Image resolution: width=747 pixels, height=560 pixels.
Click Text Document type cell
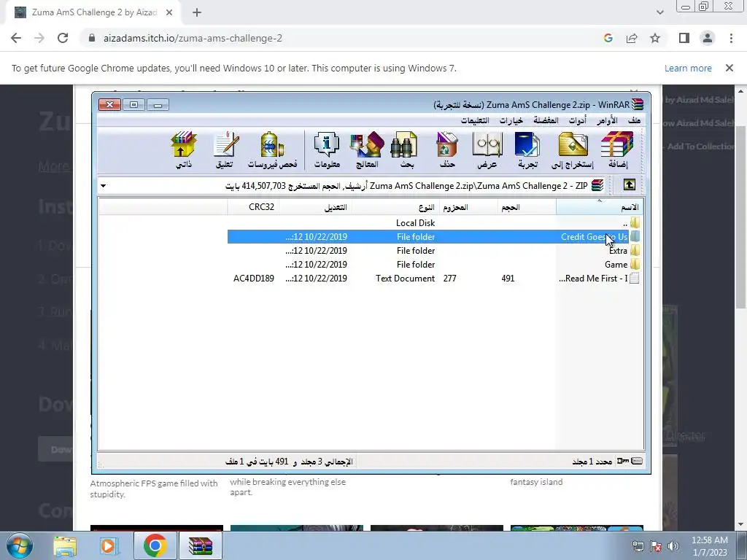click(x=406, y=278)
